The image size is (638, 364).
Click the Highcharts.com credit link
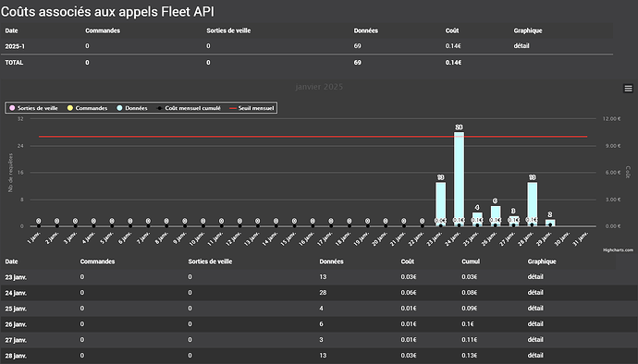(x=618, y=250)
